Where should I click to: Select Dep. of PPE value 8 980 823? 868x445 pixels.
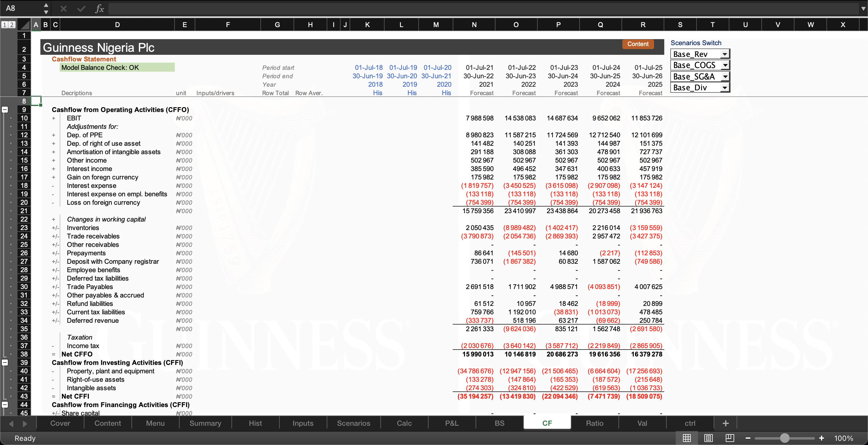tap(480, 135)
